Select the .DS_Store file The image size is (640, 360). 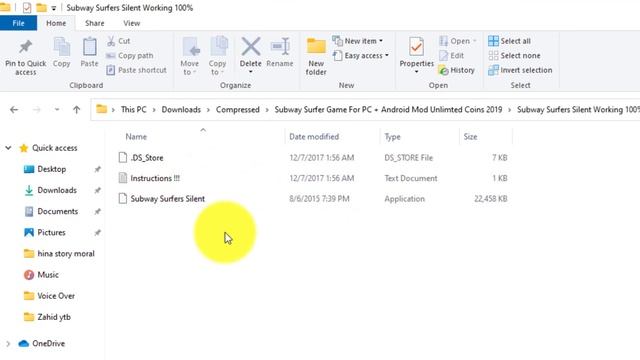click(x=147, y=158)
